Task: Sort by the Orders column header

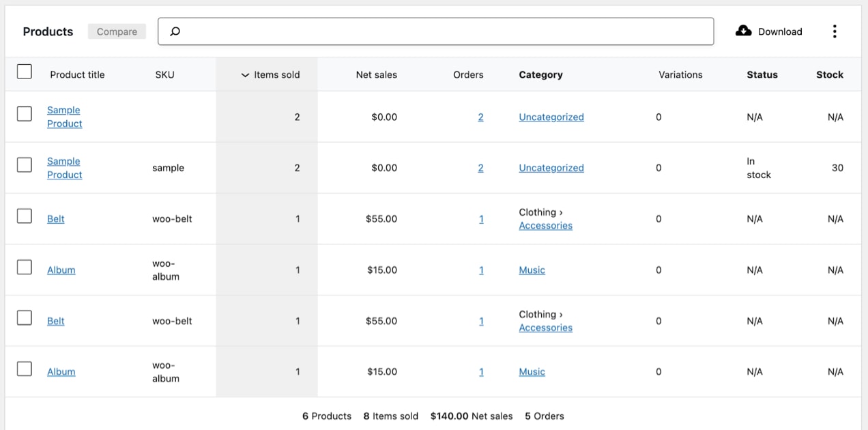Action: click(468, 75)
